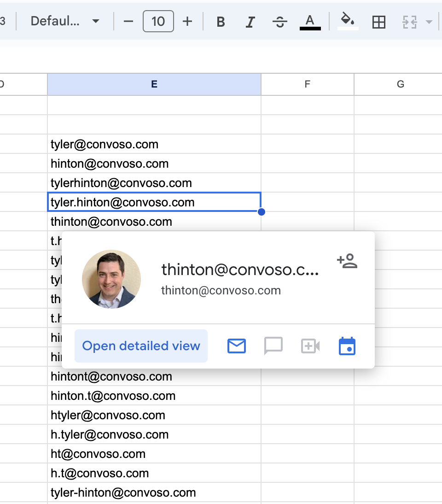This screenshot has height=504, width=442.
Task: Add thinton to contacts icon
Action: [347, 261]
